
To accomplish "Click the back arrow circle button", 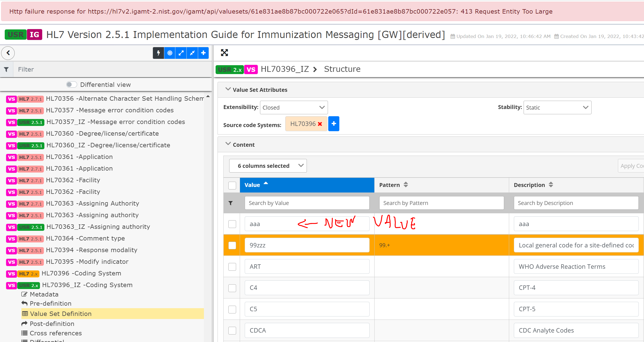I will tap(8, 53).
